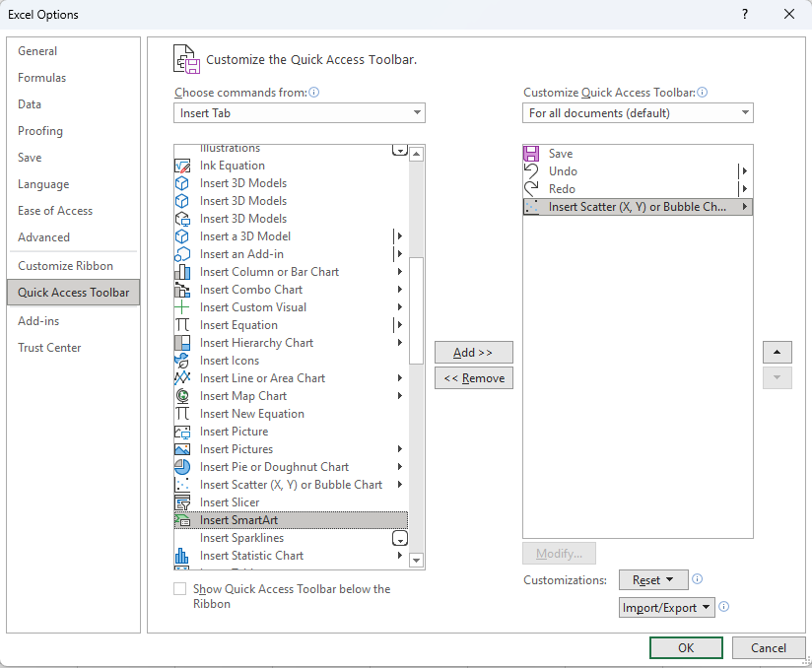
Task: Click info icon next to Customize Quick Access Toolbar
Action: pyautogui.click(x=703, y=93)
